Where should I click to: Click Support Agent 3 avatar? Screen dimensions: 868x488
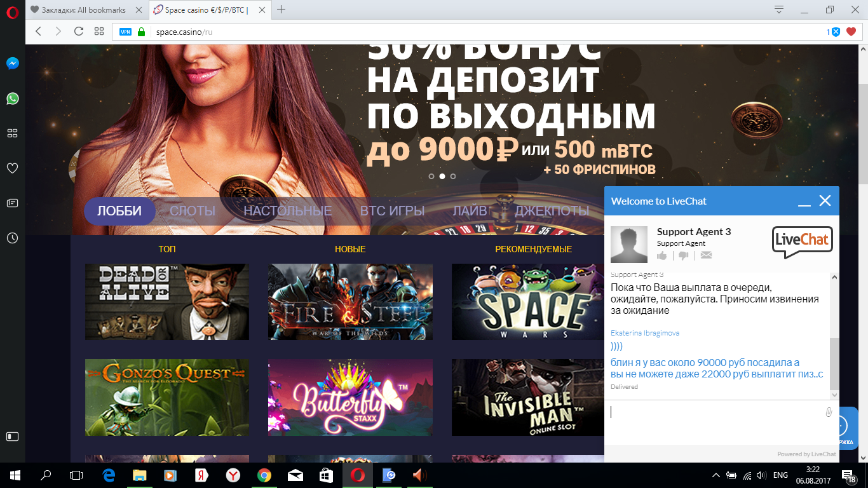(629, 244)
